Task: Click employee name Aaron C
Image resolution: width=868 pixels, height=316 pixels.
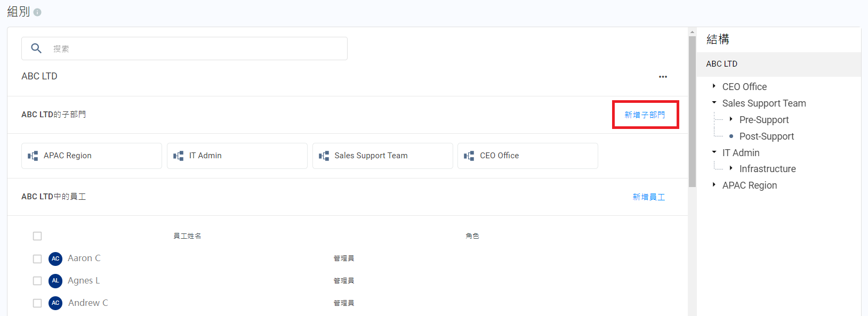Action: [84, 258]
